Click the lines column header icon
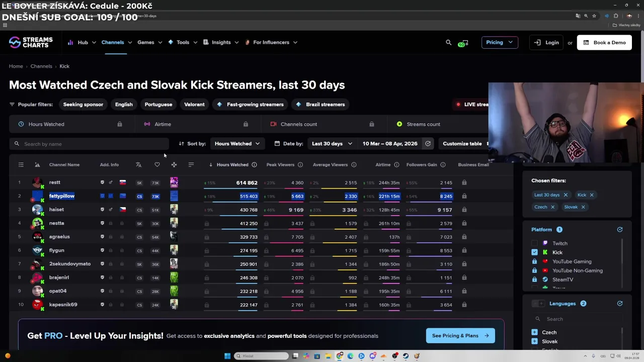Screen dimensions: 644x362 coord(191,165)
